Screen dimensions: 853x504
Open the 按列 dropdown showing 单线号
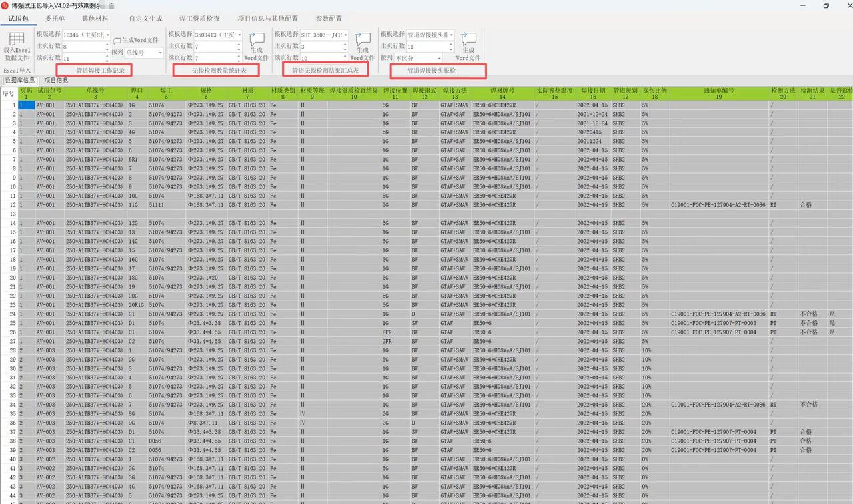144,53
